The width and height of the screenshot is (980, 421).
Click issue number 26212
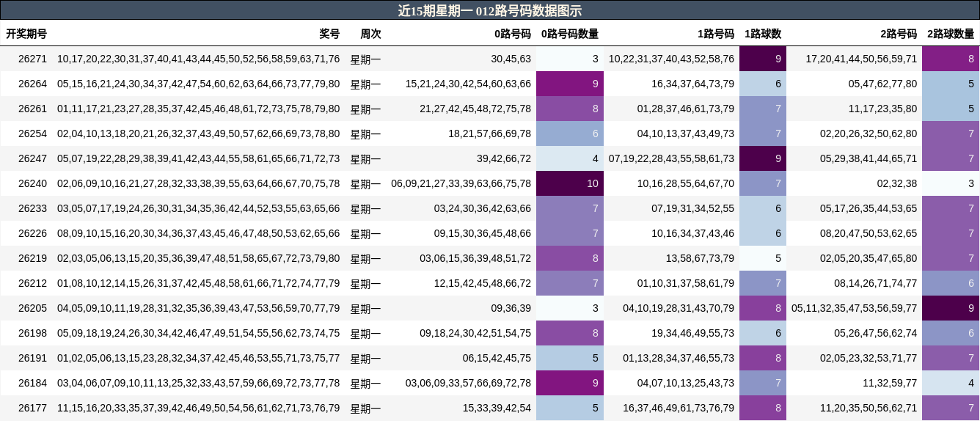[32, 283]
